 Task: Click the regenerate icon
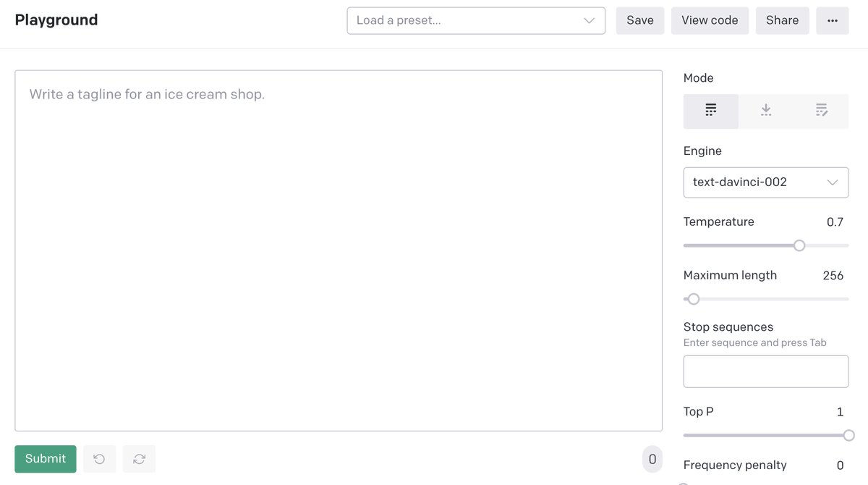click(139, 459)
